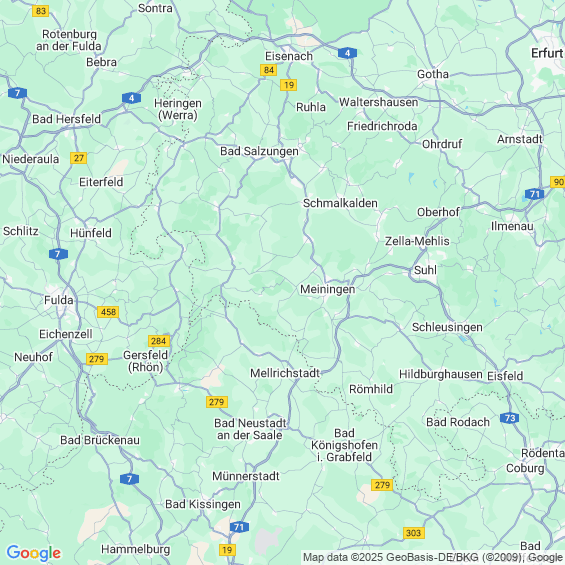Click the yellow 83 road shield
Viewport: 565px width, 565px height.
pyautogui.click(x=40, y=11)
